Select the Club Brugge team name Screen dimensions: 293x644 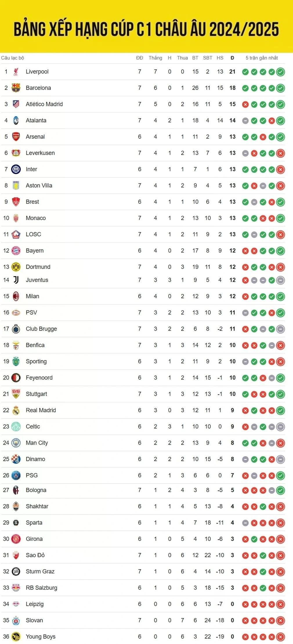pyautogui.click(x=41, y=329)
